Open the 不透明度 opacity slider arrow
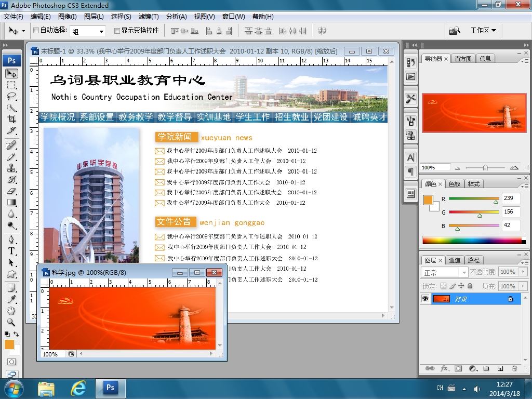 [523, 272]
